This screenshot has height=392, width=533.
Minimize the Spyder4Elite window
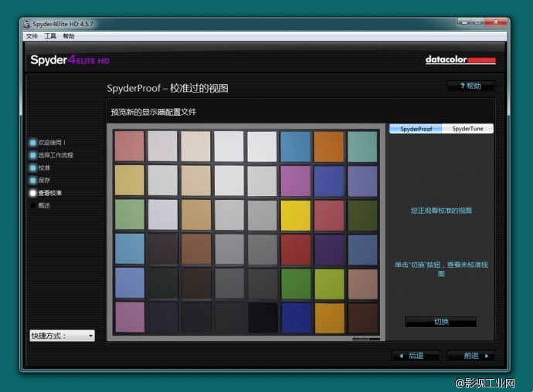[x=465, y=22]
